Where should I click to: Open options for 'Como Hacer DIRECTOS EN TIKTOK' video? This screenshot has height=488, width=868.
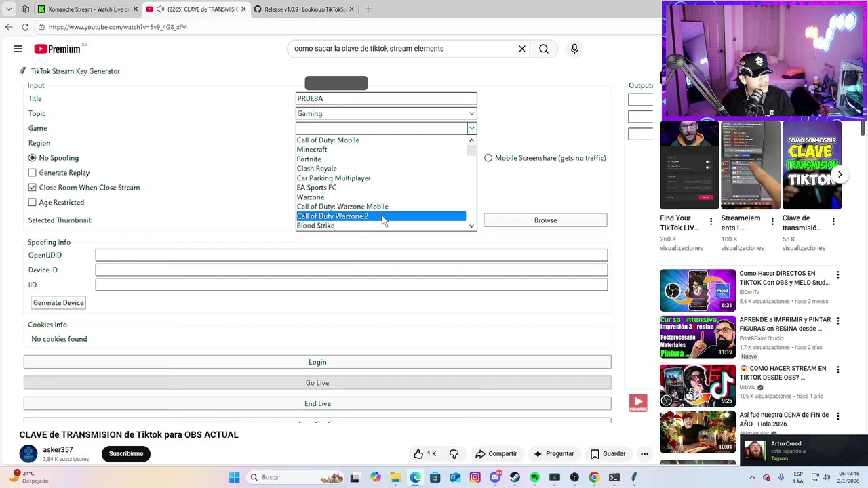838,275
